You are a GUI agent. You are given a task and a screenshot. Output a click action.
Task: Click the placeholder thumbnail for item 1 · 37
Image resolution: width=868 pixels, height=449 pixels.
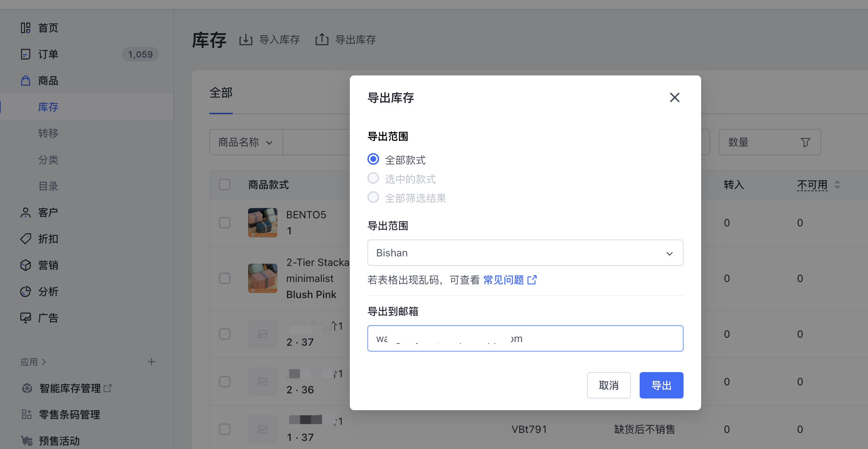(x=263, y=429)
